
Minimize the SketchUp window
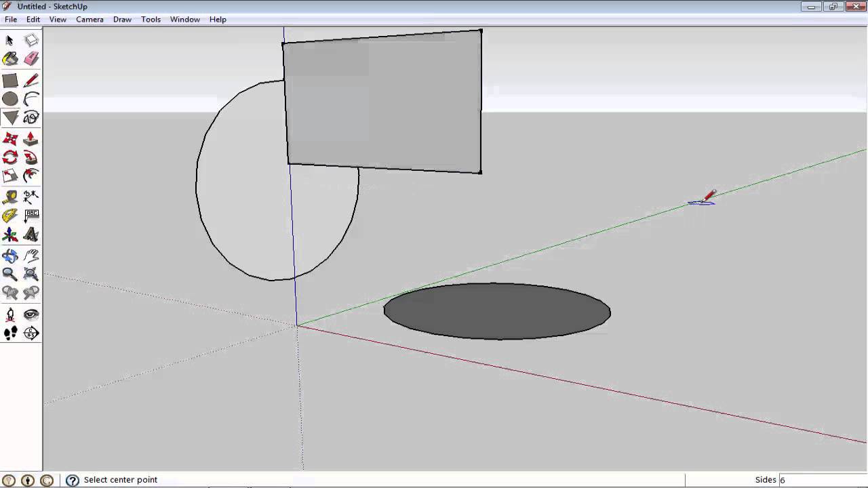point(812,7)
